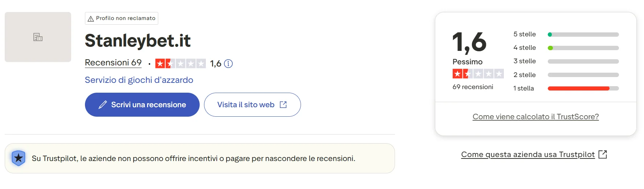The image size is (644, 189).
Task: Select the 1 stella rating row
Action: pyautogui.click(x=523, y=88)
